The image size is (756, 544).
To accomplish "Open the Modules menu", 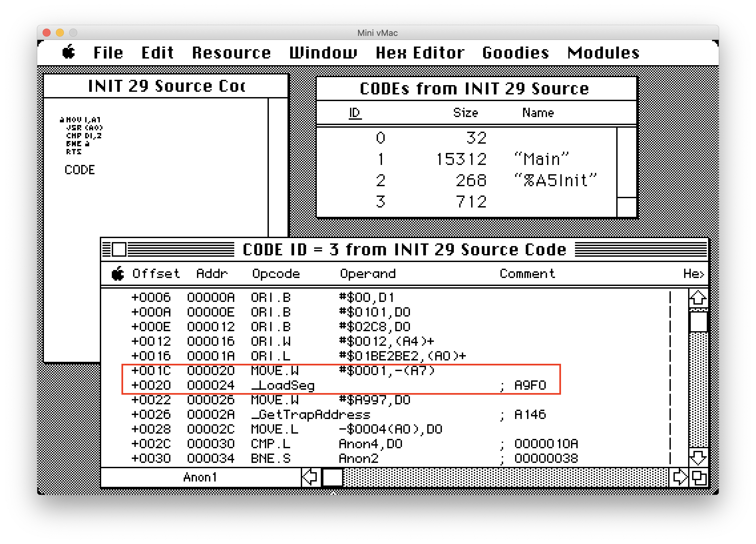I will [603, 53].
